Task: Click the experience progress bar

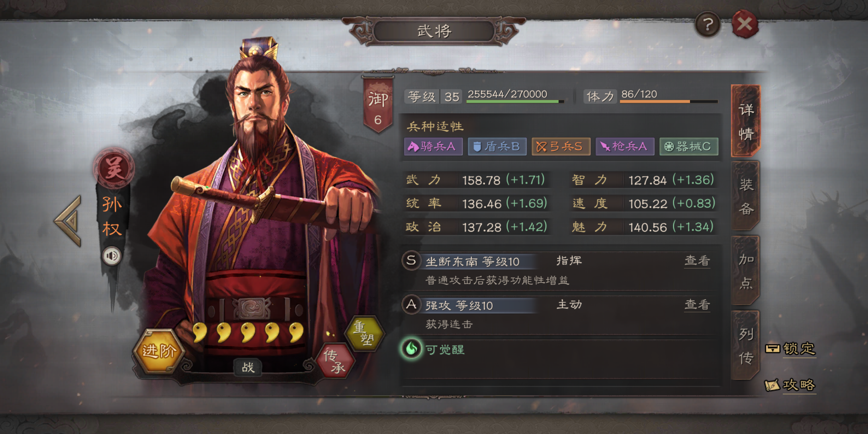Action: tap(515, 101)
